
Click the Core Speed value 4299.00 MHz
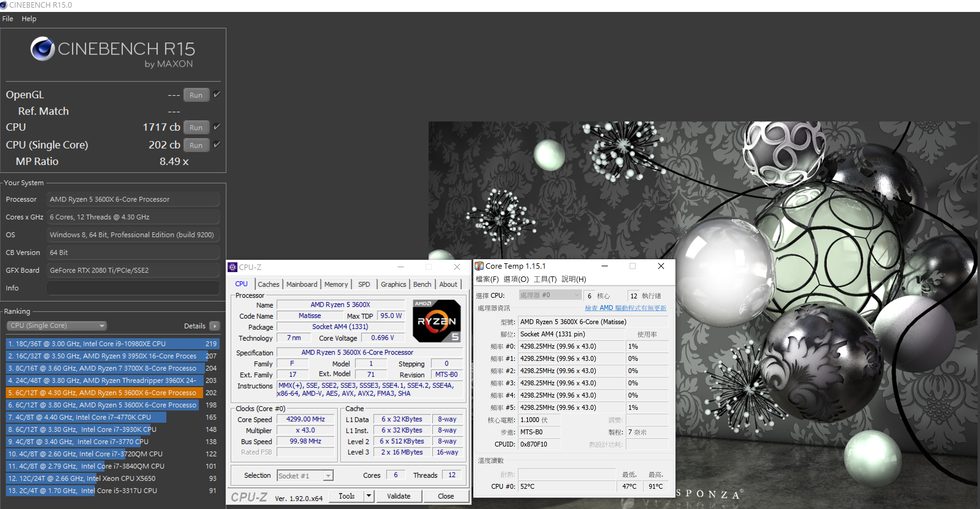[x=305, y=419]
